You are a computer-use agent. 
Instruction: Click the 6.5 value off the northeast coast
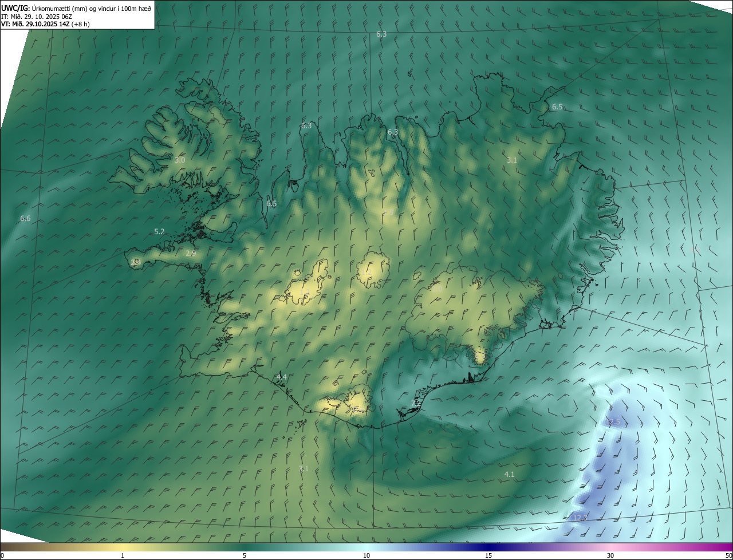click(x=557, y=107)
